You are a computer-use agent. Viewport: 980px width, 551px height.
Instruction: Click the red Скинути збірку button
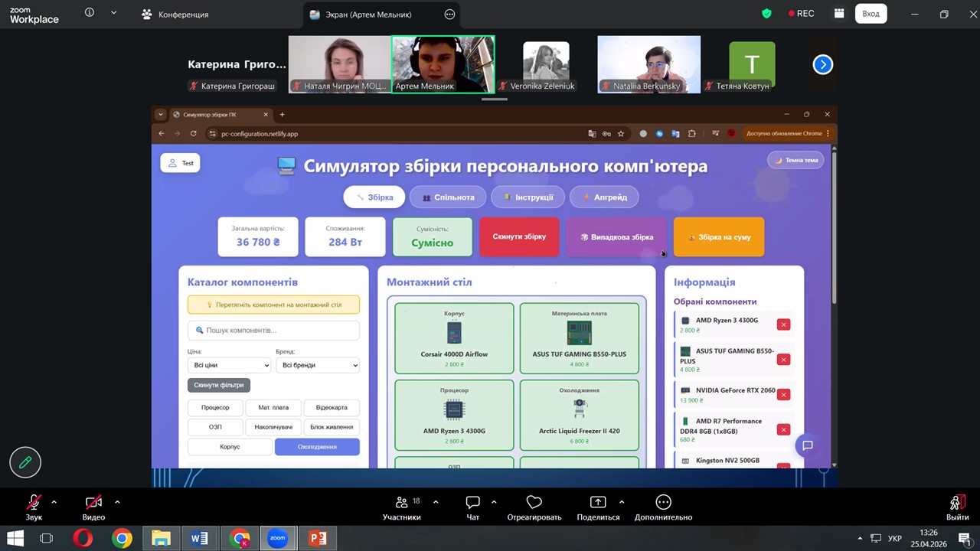[x=519, y=237]
